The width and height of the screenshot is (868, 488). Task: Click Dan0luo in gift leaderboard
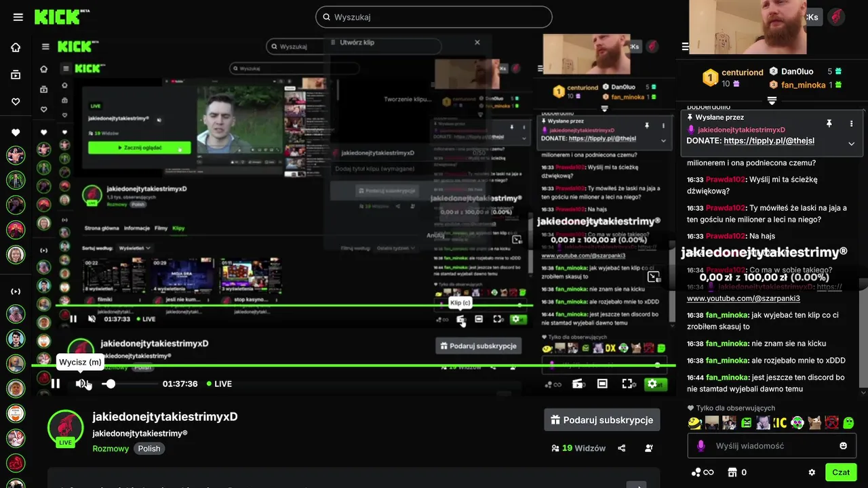pyautogui.click(x=797, y=71)
